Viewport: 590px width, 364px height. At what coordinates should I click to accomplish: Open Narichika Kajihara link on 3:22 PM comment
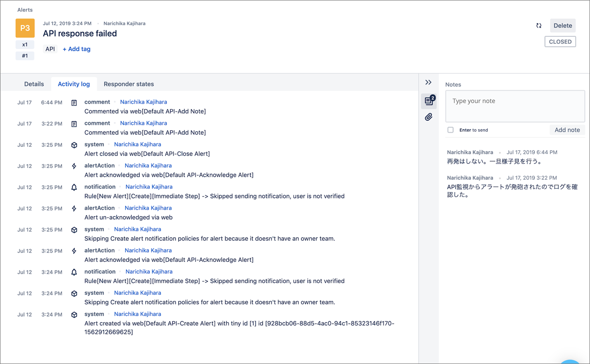(144, 123)
